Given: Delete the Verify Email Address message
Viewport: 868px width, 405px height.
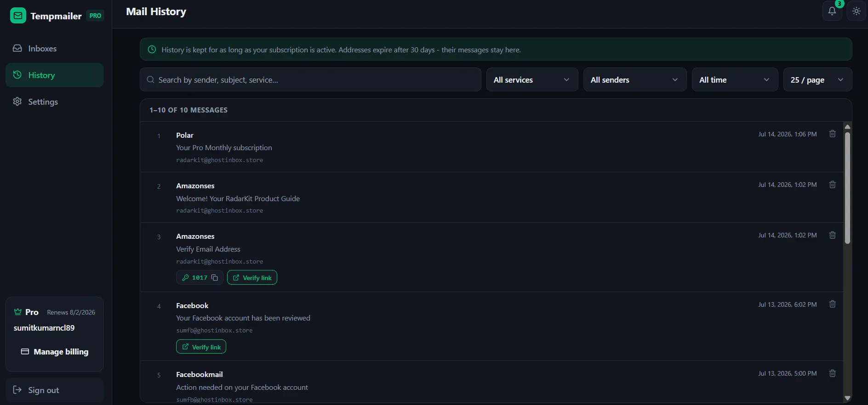Looking at the screenshot, I should coord(832,235).
